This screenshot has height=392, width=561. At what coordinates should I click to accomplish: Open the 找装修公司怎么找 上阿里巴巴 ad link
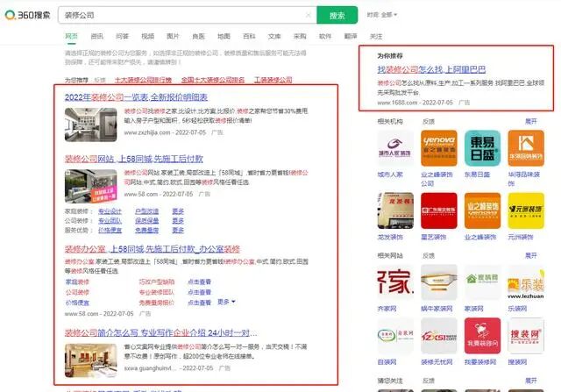431,69
